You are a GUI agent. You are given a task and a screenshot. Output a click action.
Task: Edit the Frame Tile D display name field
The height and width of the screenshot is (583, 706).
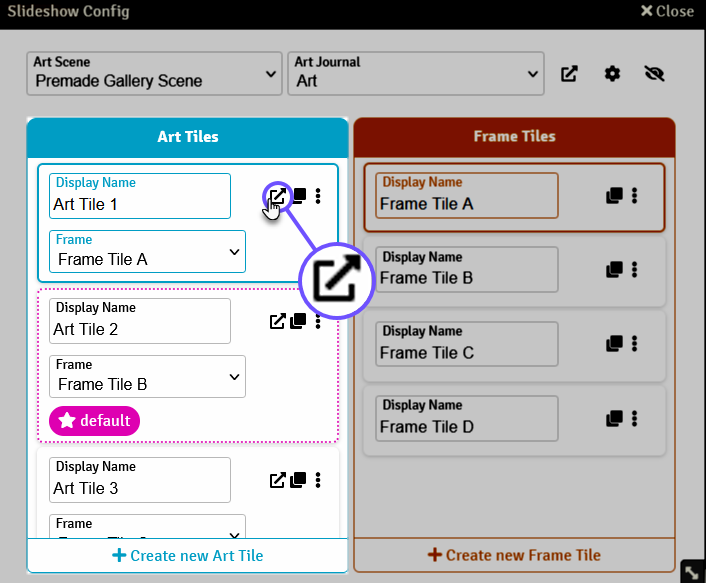[x=467, y=418]
